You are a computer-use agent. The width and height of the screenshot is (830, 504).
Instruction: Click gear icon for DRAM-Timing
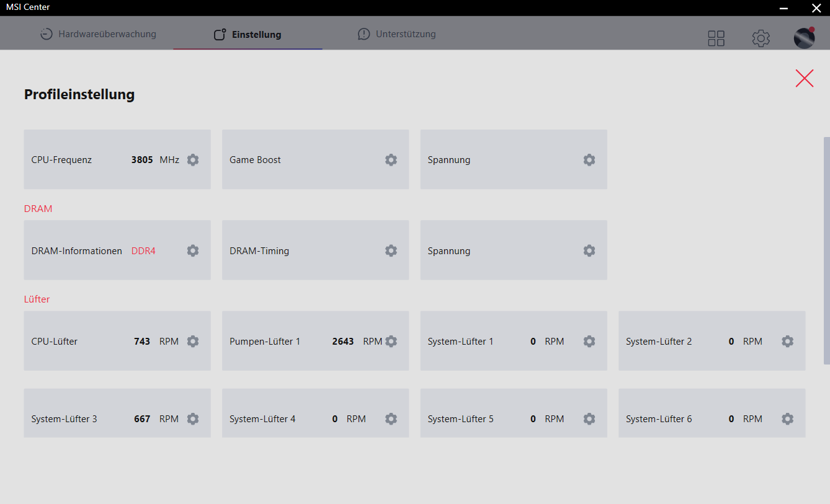coord(391,250)
